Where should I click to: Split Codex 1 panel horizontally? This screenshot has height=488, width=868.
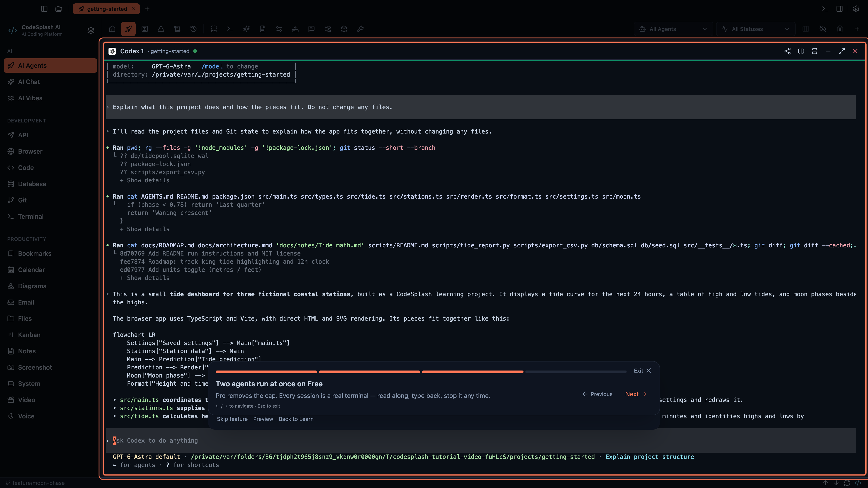[814, 51]
